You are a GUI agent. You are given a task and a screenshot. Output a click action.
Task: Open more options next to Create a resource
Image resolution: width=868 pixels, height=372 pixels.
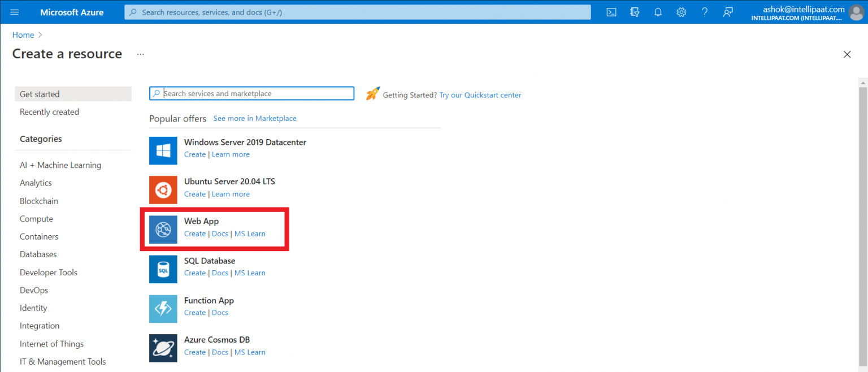pos(140,54)
